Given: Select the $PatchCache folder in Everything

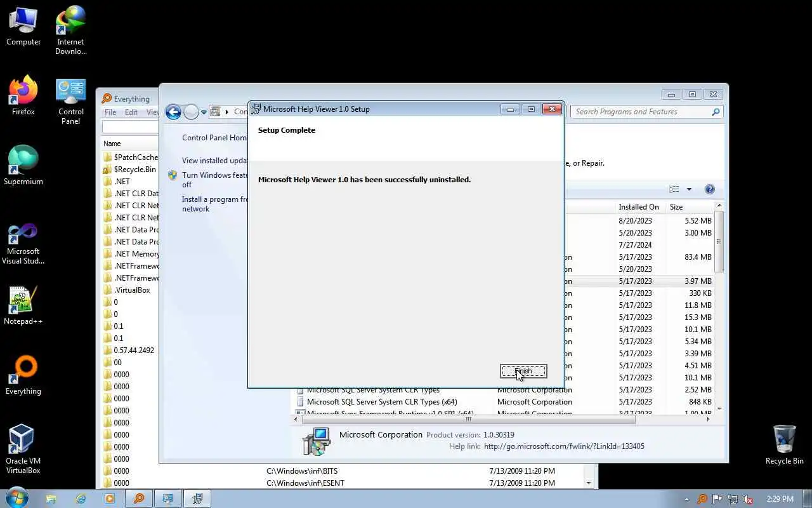Looking at the screenshot, I should pyautogui.click(x=130, y=157).
